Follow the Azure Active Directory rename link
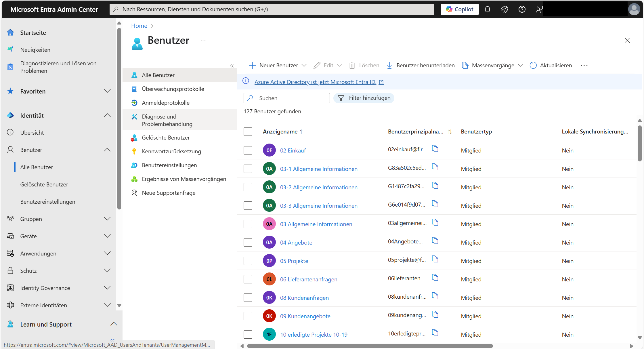 [315, 82]
